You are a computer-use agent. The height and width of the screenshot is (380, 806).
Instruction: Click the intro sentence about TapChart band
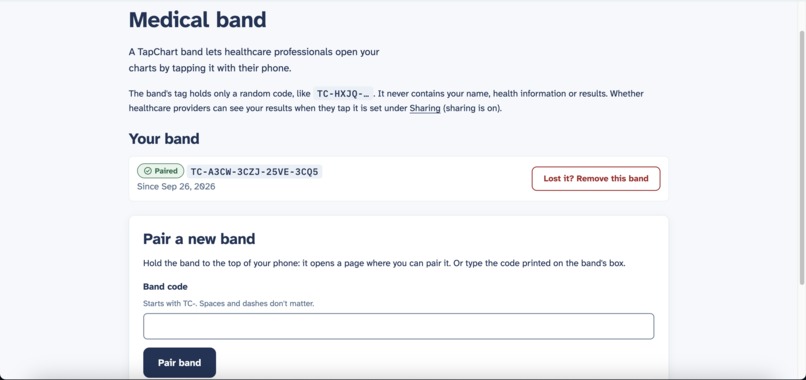(254, 60)
